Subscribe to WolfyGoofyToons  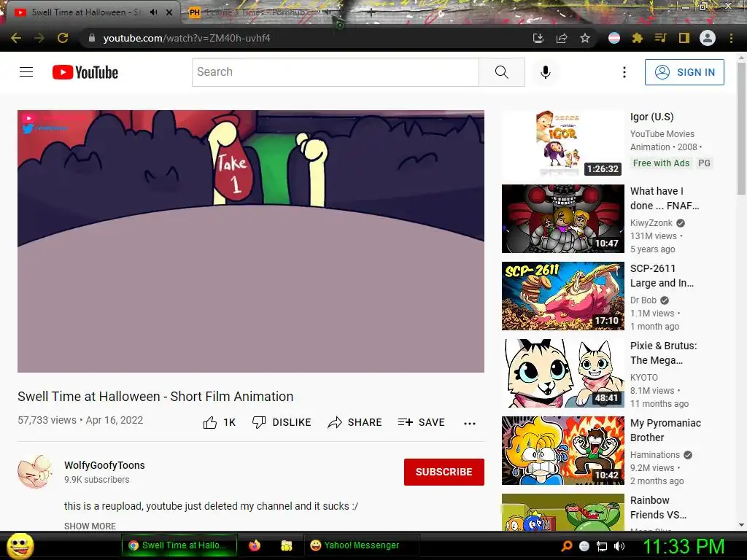click(444, 472)
